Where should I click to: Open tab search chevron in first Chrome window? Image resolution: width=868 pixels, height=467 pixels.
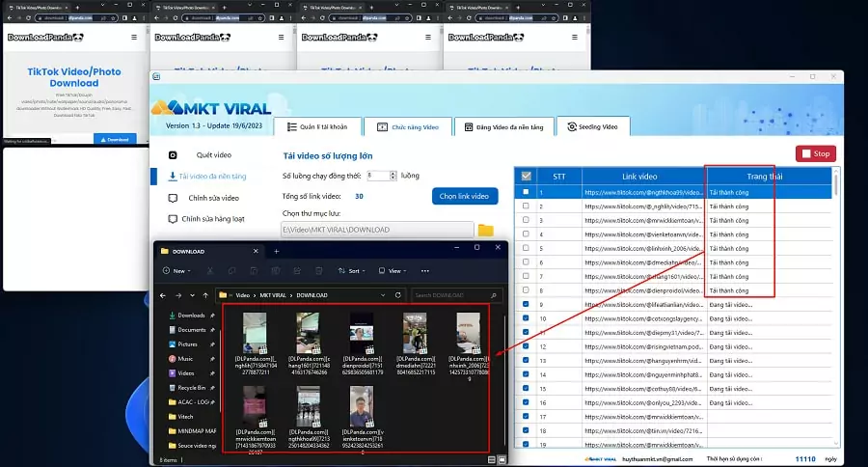102,6
